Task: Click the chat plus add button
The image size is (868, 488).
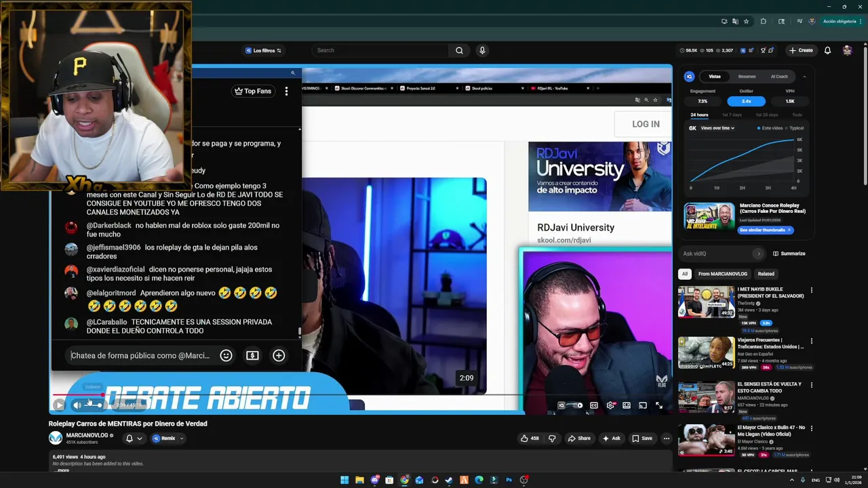Action: coord(279,355)
